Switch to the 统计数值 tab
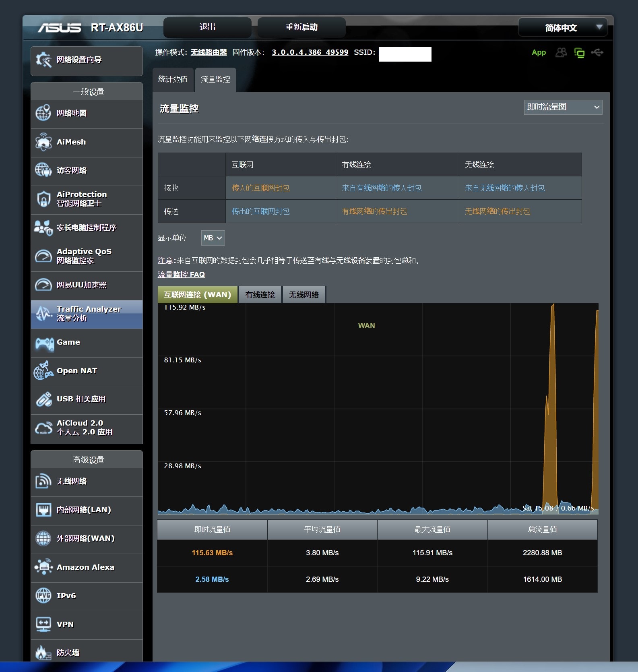This screenshot has width=638, height=672. click(173, 79)
